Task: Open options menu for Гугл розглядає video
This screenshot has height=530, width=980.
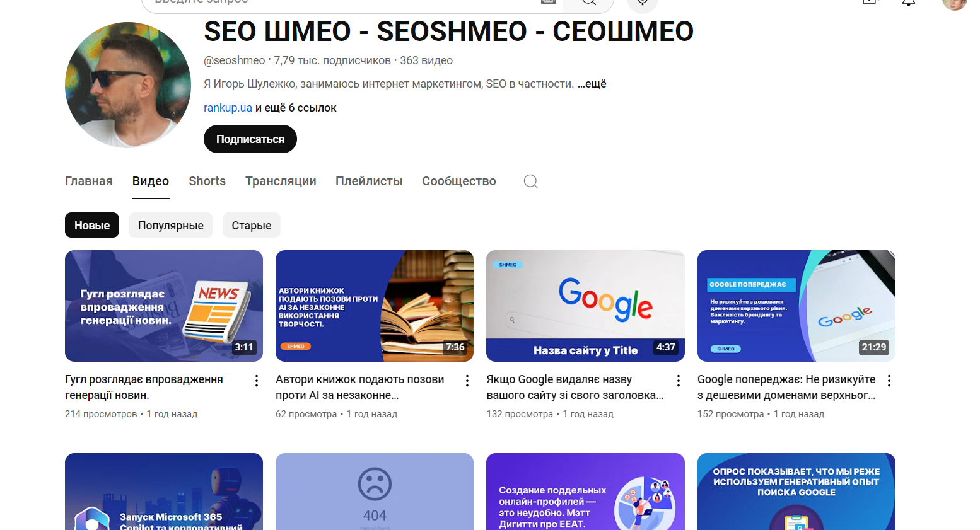Action: [x=257, y=381]
